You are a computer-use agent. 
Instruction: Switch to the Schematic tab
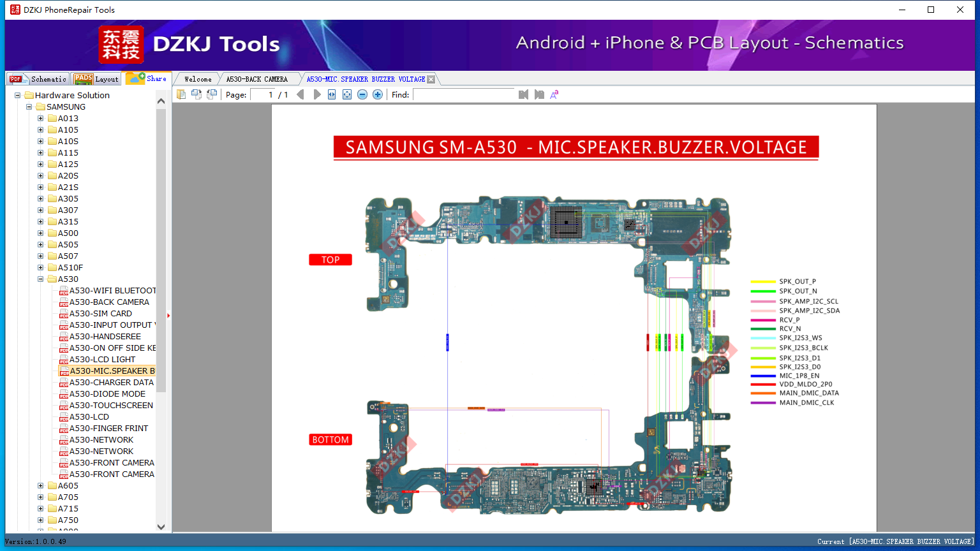click(x=38, y=79)
